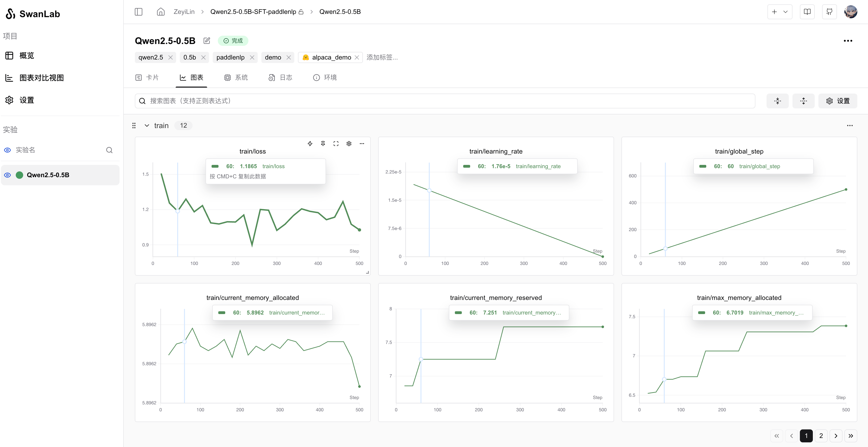Image resolution: width=868 pixels, height=447 pixels.
Task: Open the three-dot menu of train section
Action: (x=849, y=126)
